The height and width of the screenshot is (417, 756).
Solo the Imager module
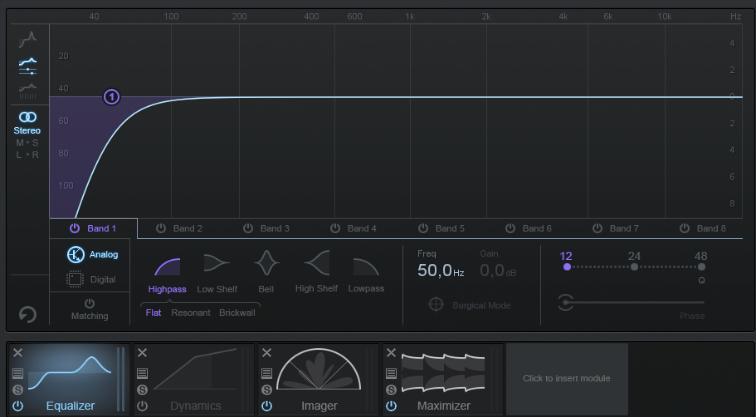(x=267, y=390)
